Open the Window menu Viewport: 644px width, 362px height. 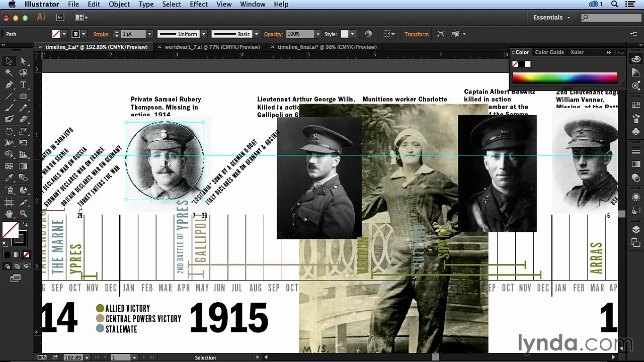click(253, 4)
